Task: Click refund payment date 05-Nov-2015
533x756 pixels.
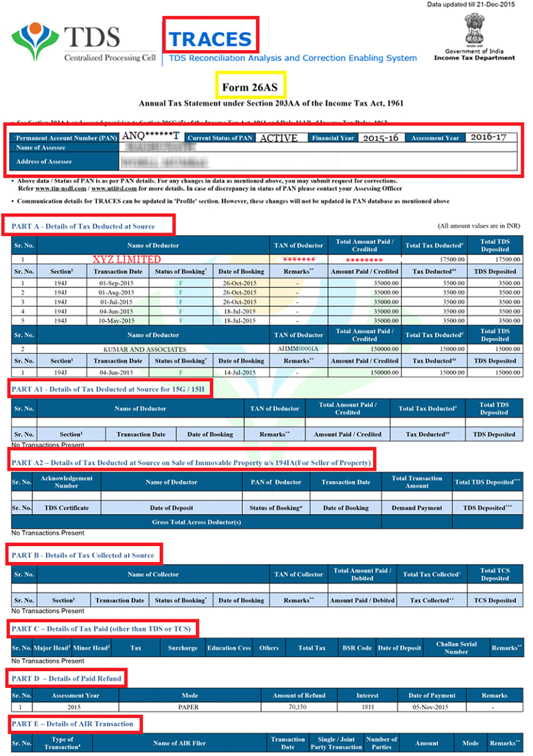Action: tap(430, 707)
